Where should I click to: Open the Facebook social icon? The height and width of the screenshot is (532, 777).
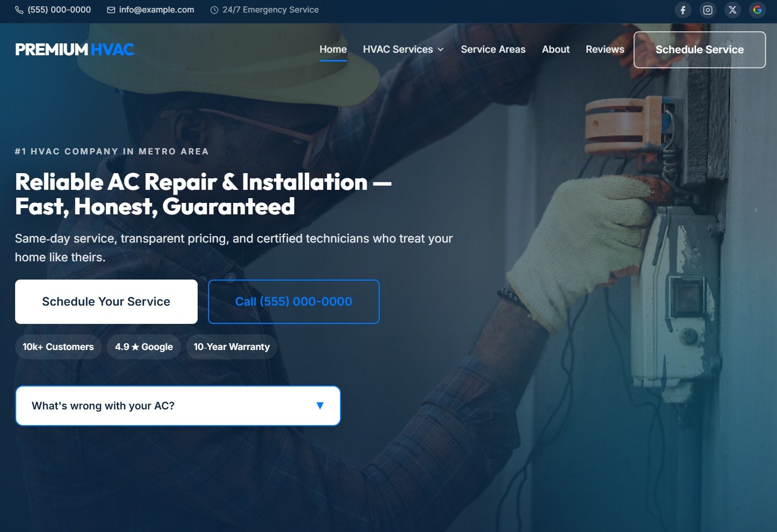click(x=683, y=10)
